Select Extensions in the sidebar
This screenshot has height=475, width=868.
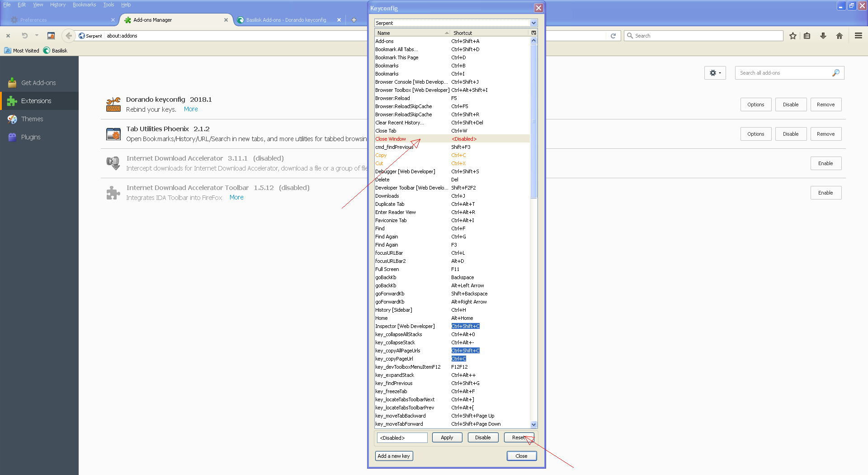coord(39,101)
